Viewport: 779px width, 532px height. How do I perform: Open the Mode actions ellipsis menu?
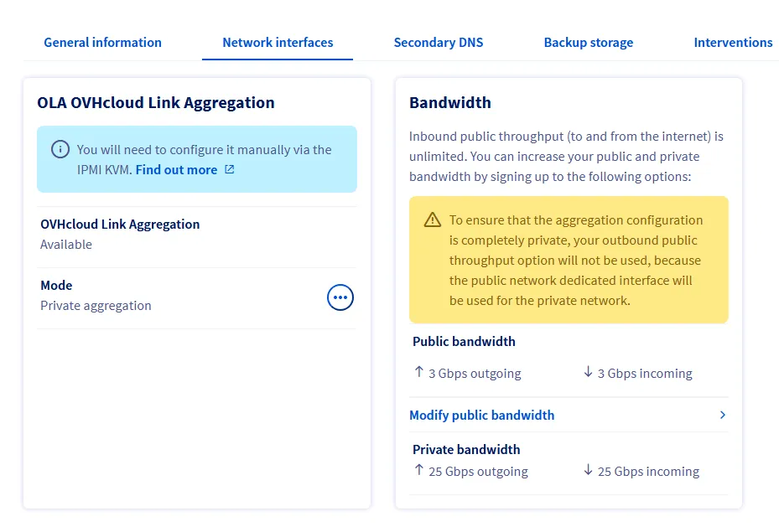click(x=340, y=297)
